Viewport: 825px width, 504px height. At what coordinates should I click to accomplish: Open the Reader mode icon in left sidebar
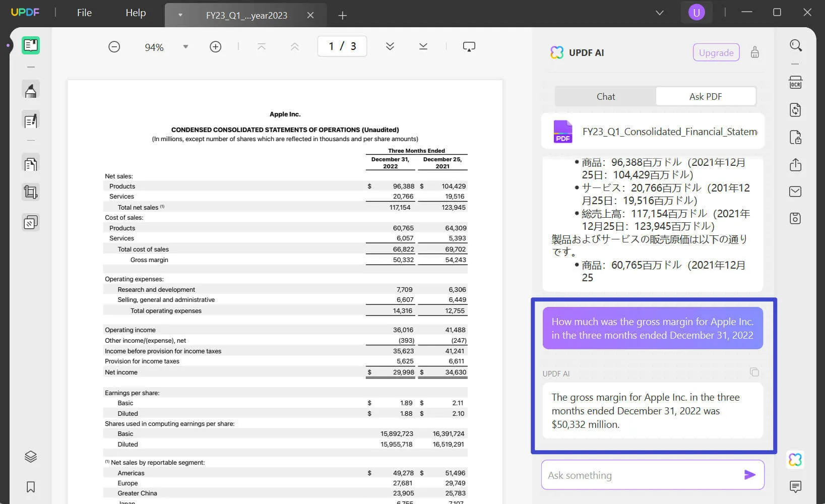point(31,45)
